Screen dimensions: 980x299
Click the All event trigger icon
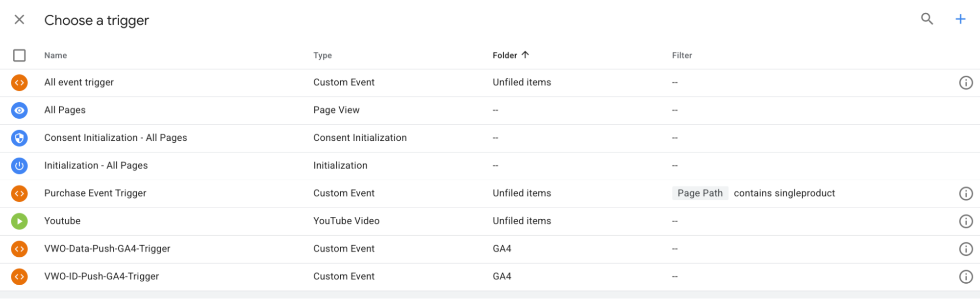(20, 82)
